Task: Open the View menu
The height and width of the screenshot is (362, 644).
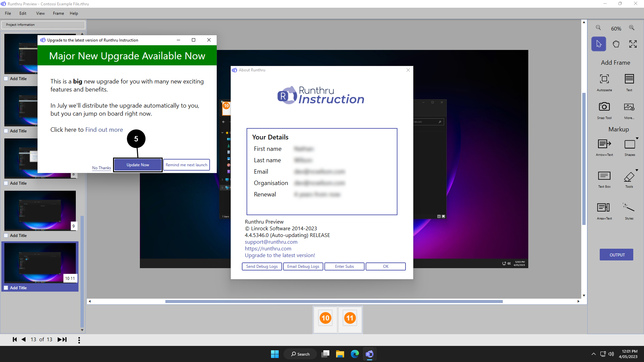Action: coord(40,13)
